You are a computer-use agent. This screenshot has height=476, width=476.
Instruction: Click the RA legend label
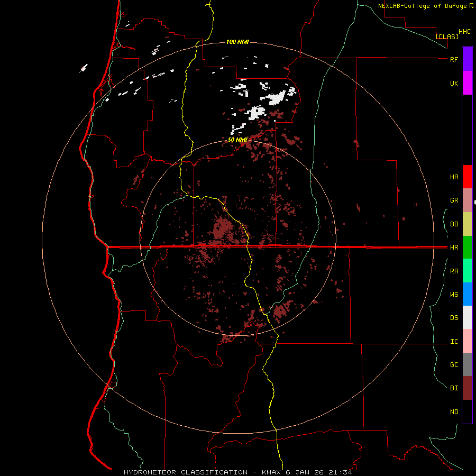point(454,271)
